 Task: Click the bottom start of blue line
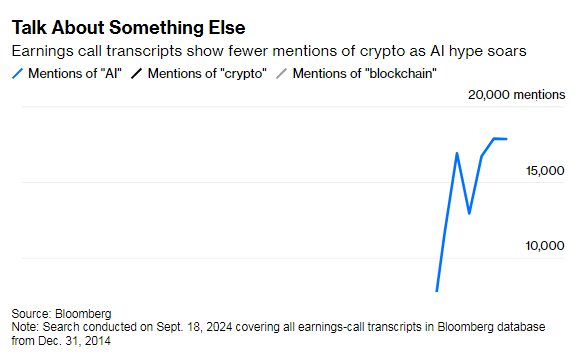pos(437,290)
